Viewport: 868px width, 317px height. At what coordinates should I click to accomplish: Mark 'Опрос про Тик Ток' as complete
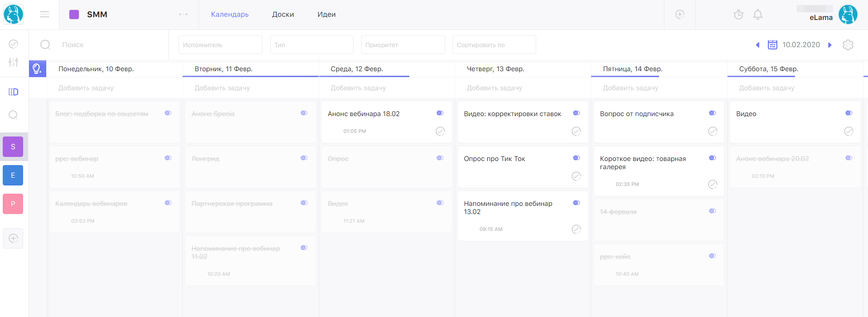click(x=576, y=176)
